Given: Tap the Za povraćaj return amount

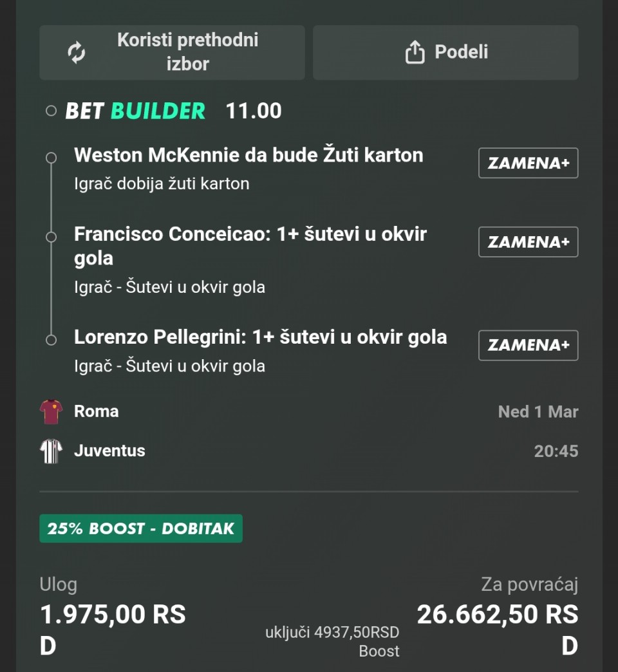Looking at the screenshot, I should [497, 615].
